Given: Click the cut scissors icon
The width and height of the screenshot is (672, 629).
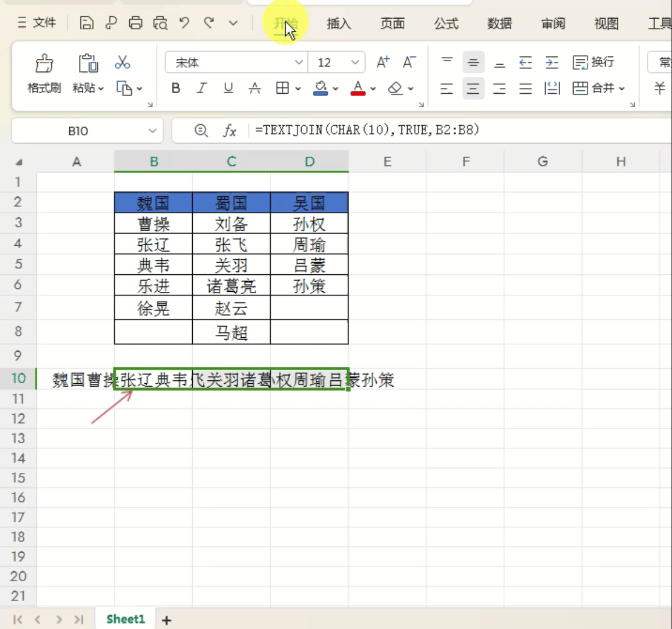Looking at the screenshot, I should pyautogui.click(x=122, y=62).
